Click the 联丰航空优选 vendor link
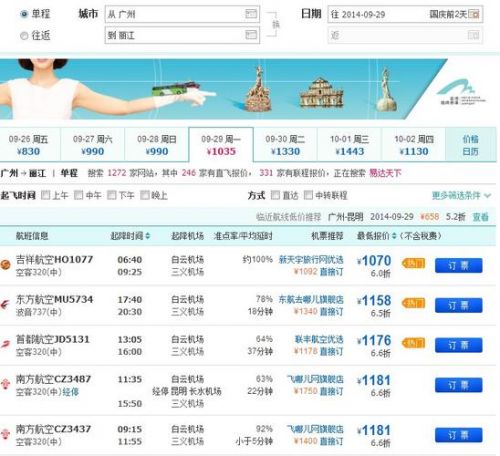Image resolution: width=500 pixels, height=456 pixels. [x=319, y=339]
